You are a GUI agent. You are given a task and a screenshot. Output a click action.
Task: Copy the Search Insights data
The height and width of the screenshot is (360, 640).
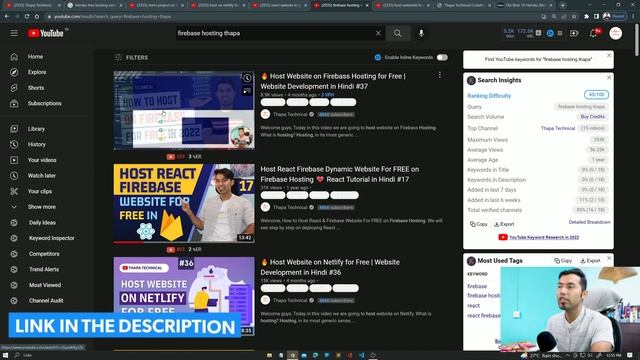pos(479,224)
